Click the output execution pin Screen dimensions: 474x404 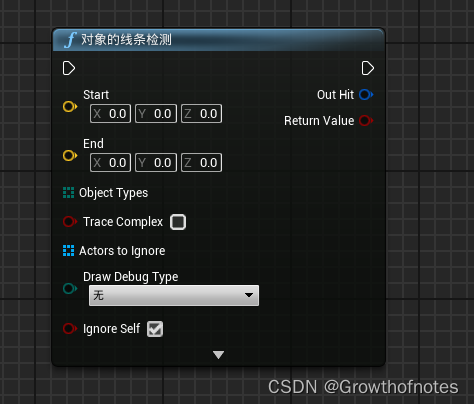click(368, 68)
